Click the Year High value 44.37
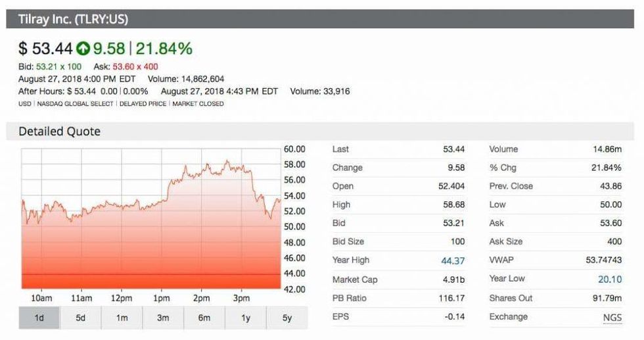644x340 pixels. tap(453, 260)
